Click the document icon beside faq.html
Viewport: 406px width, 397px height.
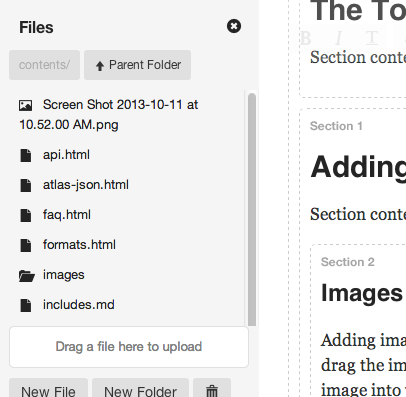tap(26, 215)
